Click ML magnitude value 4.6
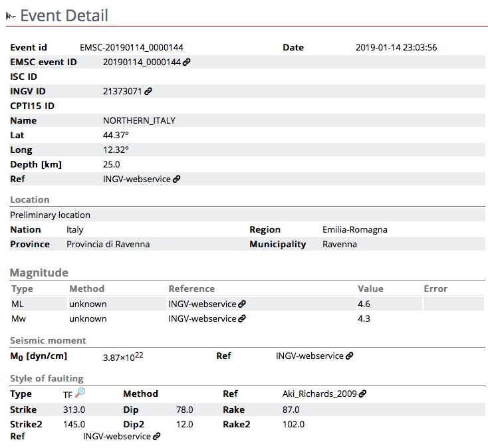 [364, 304]
